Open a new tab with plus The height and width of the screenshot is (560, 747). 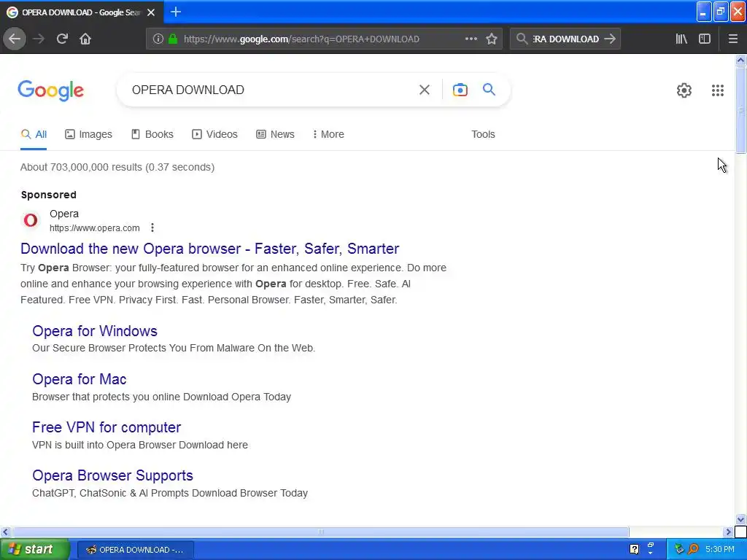click(175, 12)
